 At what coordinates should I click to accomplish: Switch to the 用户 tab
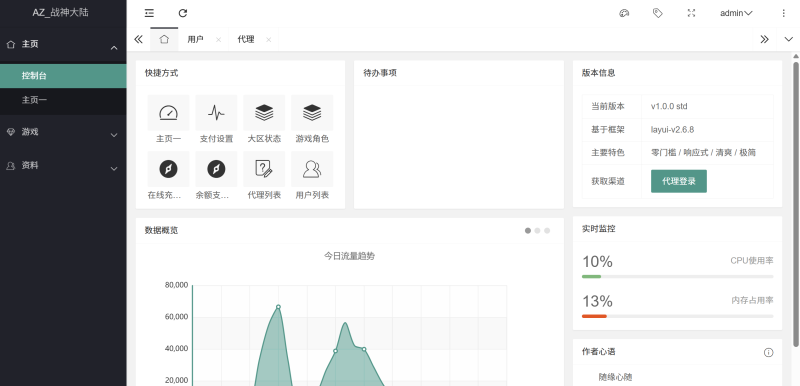[x=195, y=39]
